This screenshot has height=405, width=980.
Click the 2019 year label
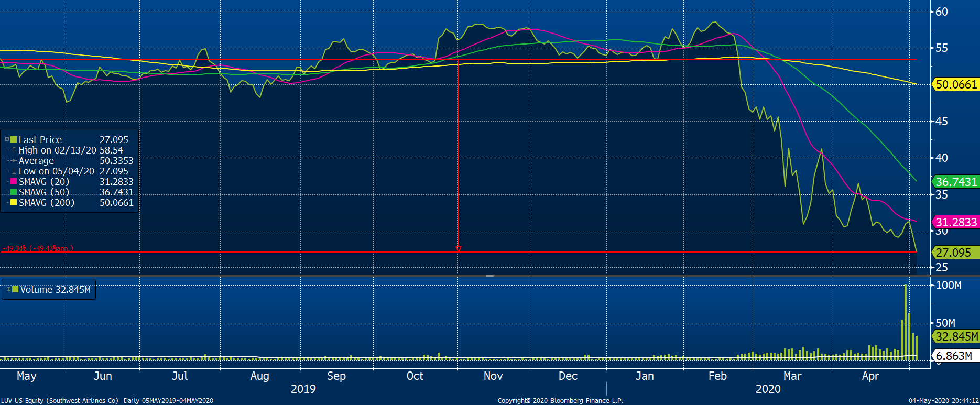pyautogui.click(x=303, y=389)
